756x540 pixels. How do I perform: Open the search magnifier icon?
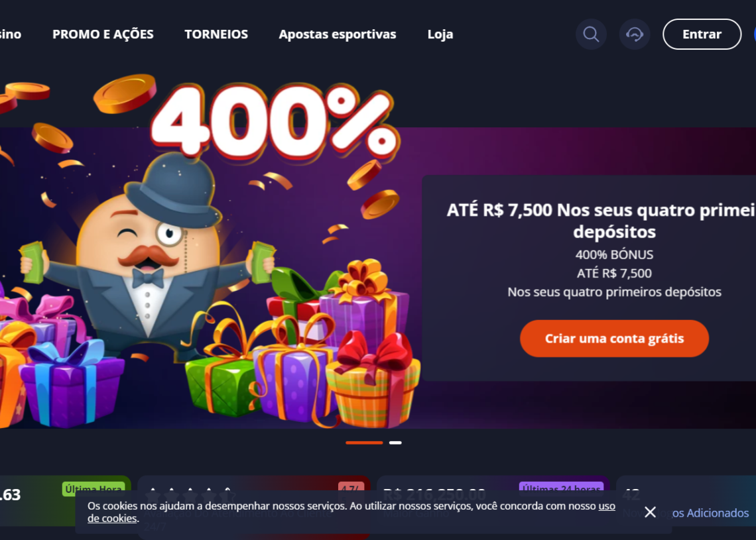click(x=591, y=34)
